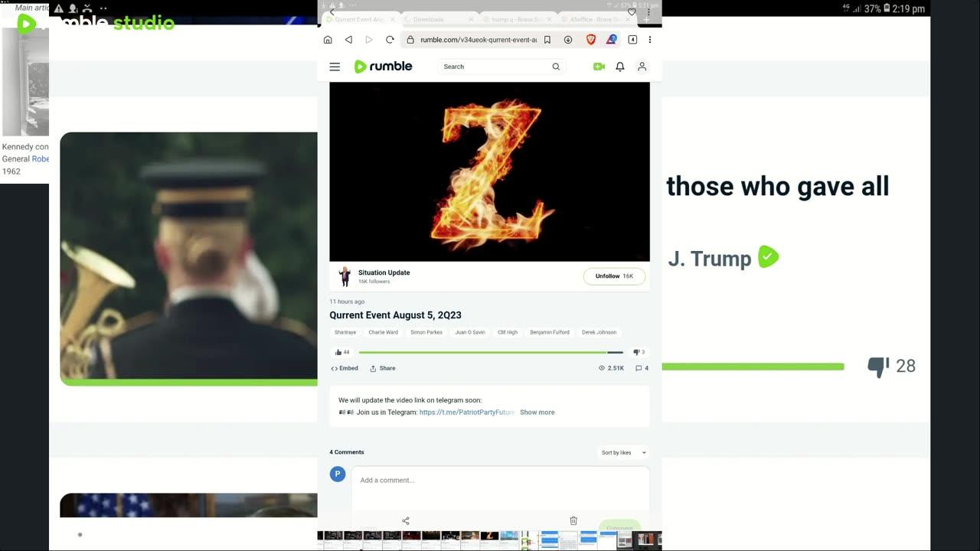Tap the gallery trash delete icon
Image resolution: width=980 pixels, height=551 pixels.
click(x=573, y=521)
